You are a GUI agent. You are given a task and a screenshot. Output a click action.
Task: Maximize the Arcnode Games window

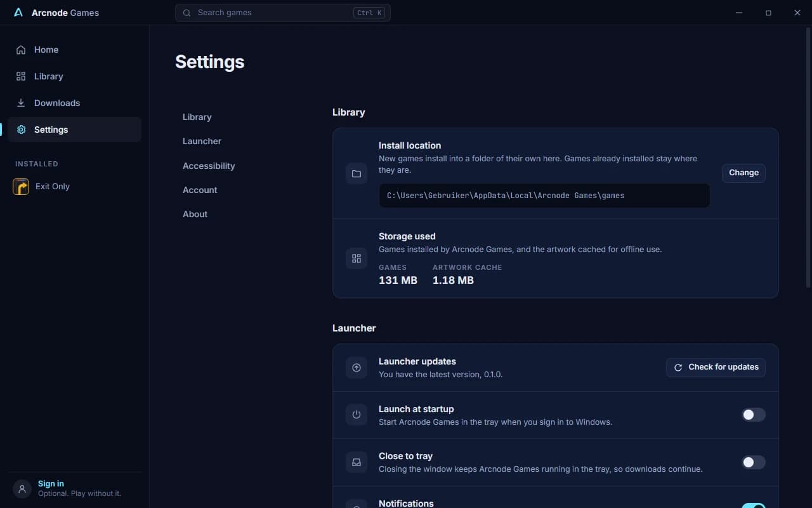[x=768, y=13]
